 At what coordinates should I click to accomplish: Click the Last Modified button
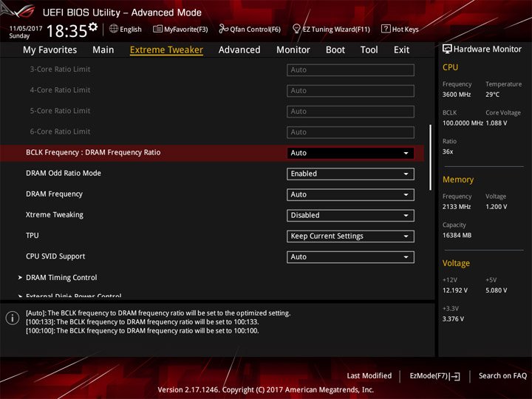369,376
